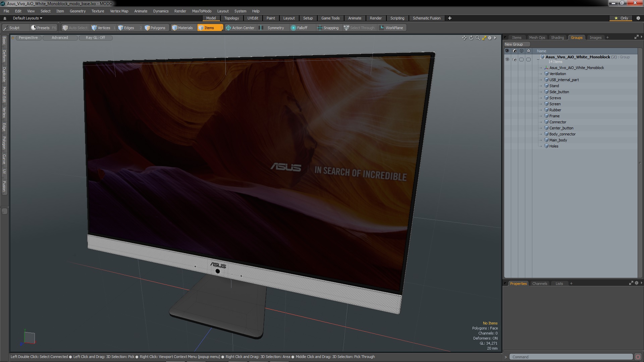Click the render camera column header icon
This screenshot has width=644, height=362.
(x=514, y=51)
